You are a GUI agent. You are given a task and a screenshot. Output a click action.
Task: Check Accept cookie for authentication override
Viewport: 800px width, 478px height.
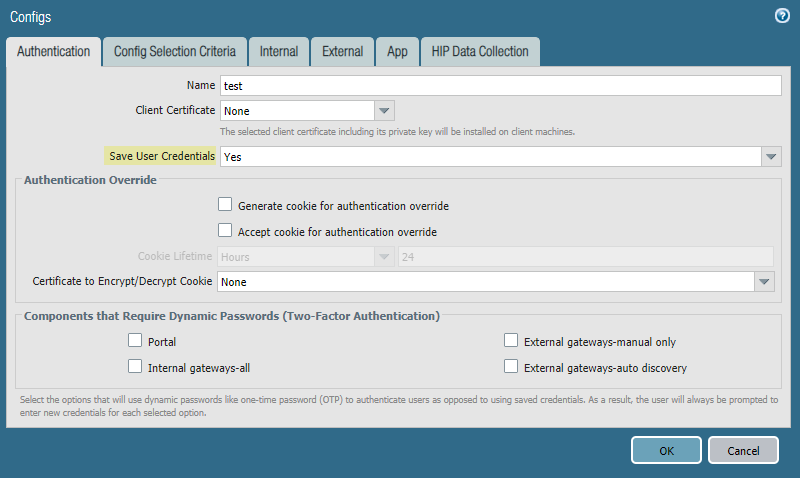[225, 231]
